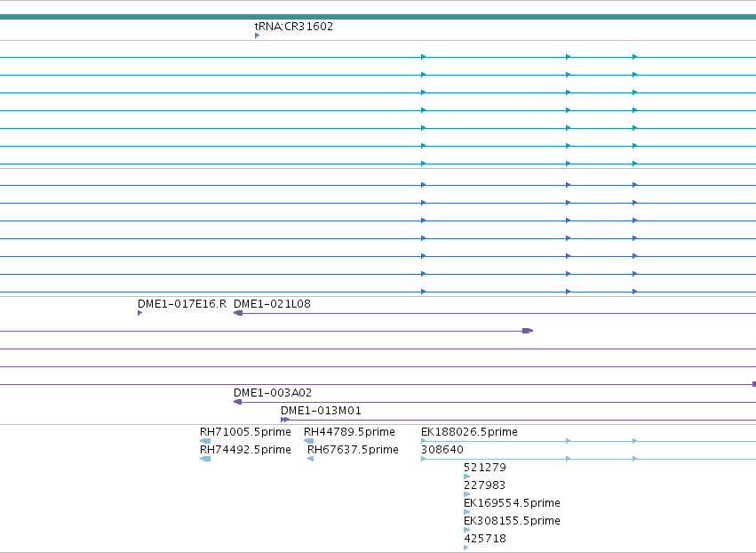Select the double arrow glyph under DME1-013M01
Screen dimensions: 756x553
[285, 420]
